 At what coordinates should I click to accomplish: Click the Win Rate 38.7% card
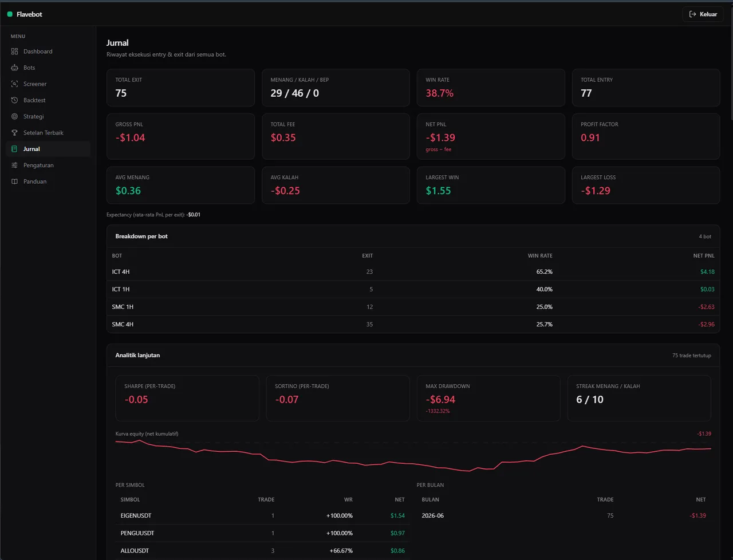491,88
